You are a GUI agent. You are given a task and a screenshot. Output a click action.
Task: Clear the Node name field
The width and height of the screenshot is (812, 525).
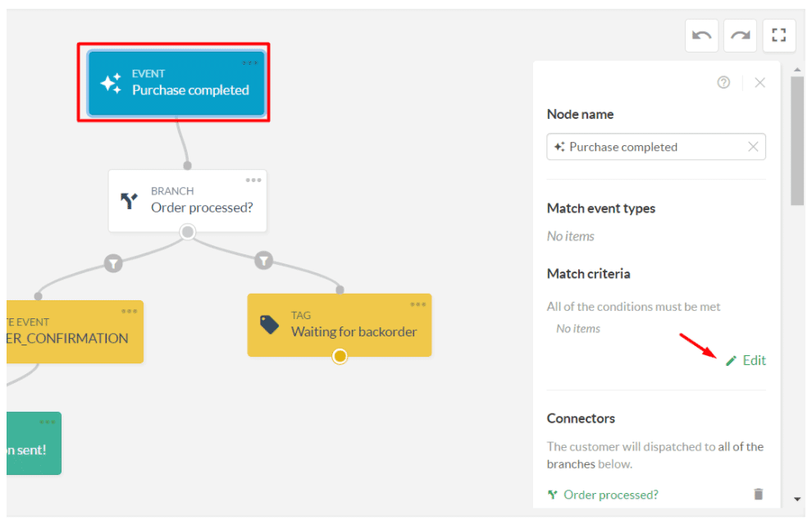point(753,147)
